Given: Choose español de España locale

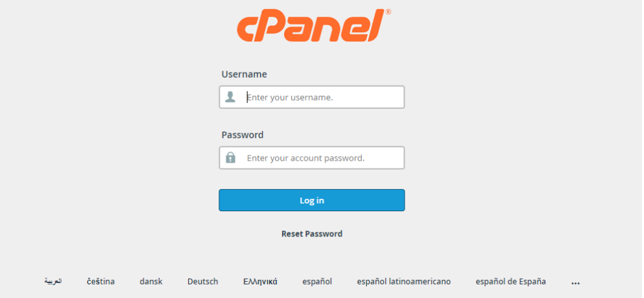Looking at the screenshot, I should [510, 282].
